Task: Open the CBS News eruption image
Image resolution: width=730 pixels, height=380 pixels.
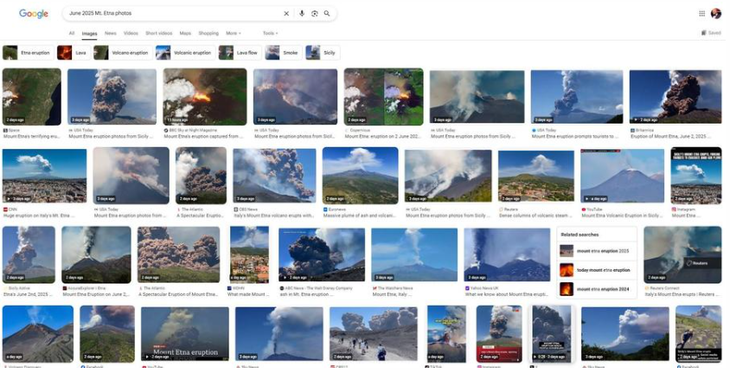Action: pyautogui.click(x=274, y=176)
